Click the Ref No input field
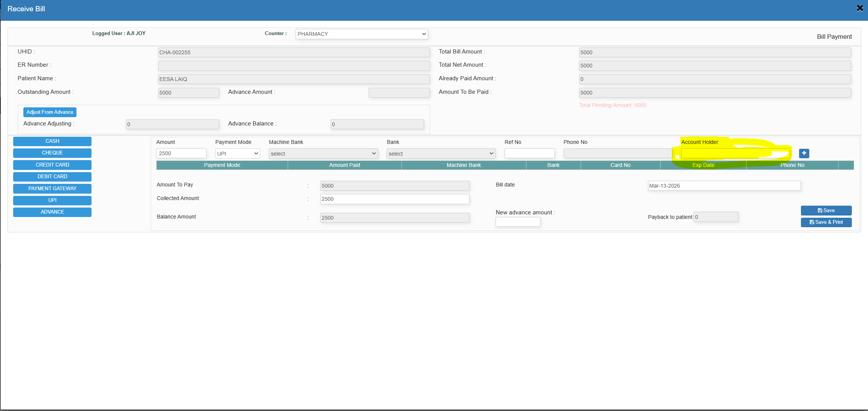This screenshot has height=411, width=868. (529, 153)
